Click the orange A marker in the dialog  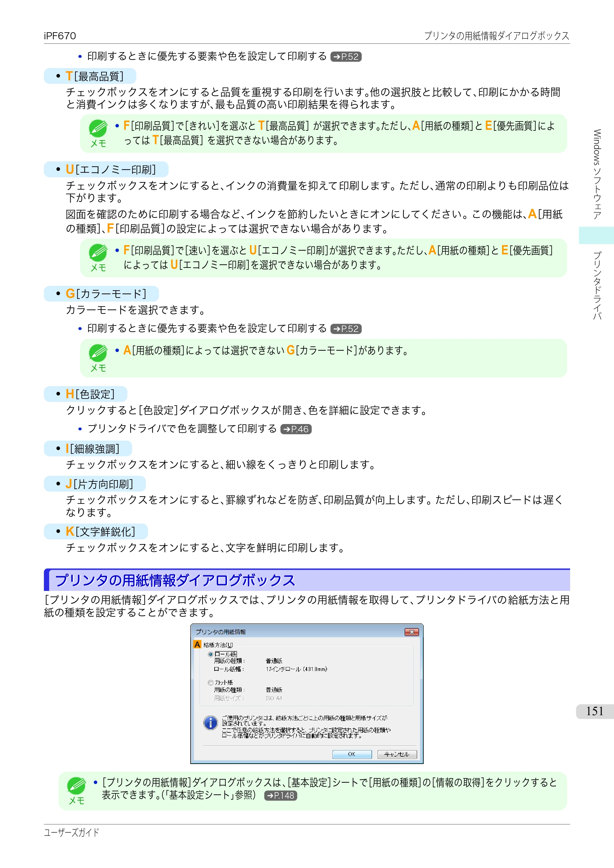[x=197, y=644]
